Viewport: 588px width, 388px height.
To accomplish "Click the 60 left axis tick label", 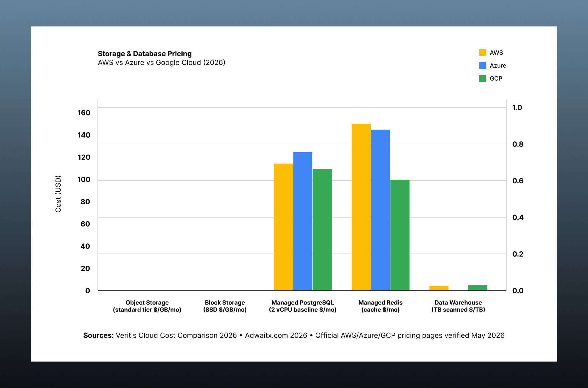I will pyautogui.click(x=85, y=224).
